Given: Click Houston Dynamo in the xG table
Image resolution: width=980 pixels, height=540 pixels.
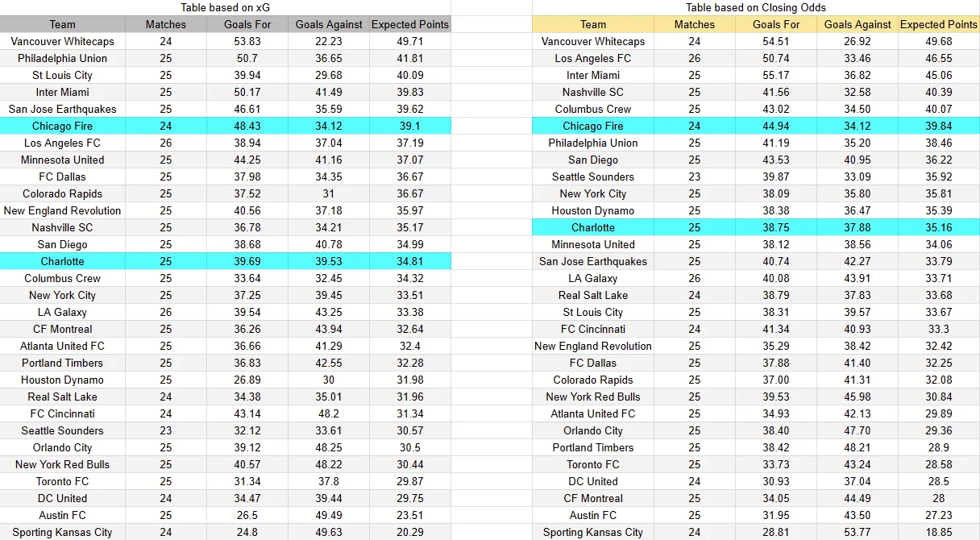Looking at the screenshot, I should pos(62,380).
